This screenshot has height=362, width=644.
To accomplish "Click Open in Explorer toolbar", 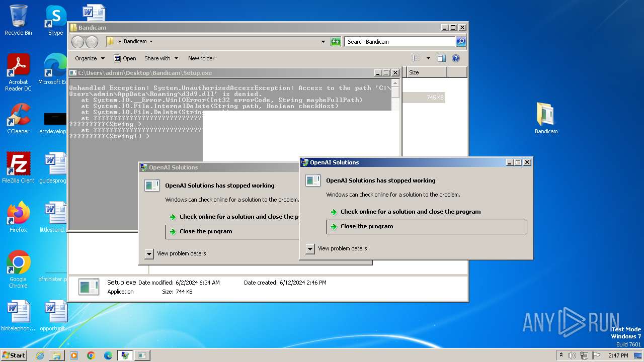I will point(125,58).
